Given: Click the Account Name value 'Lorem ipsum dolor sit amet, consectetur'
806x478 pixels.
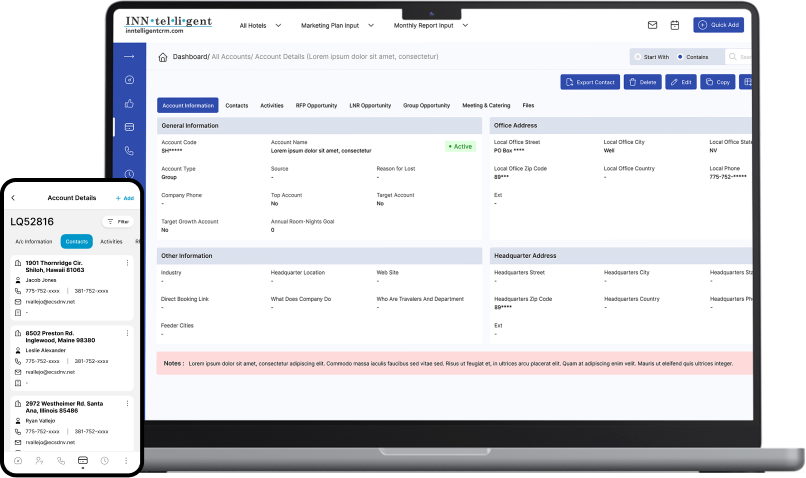Looking at the screenshot, I should click(x=321, y=151).
